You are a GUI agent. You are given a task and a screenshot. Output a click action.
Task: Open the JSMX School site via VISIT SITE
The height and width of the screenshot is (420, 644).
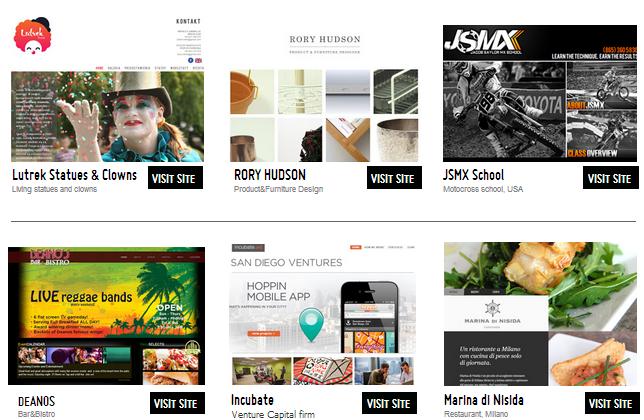(x=611, y=178)
